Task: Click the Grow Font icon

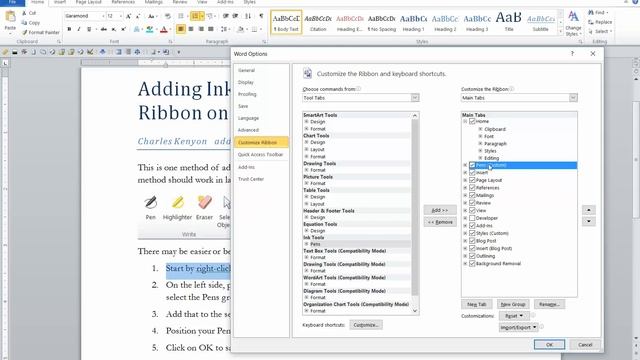Action: pyautogui.click(x=129, y=16)
